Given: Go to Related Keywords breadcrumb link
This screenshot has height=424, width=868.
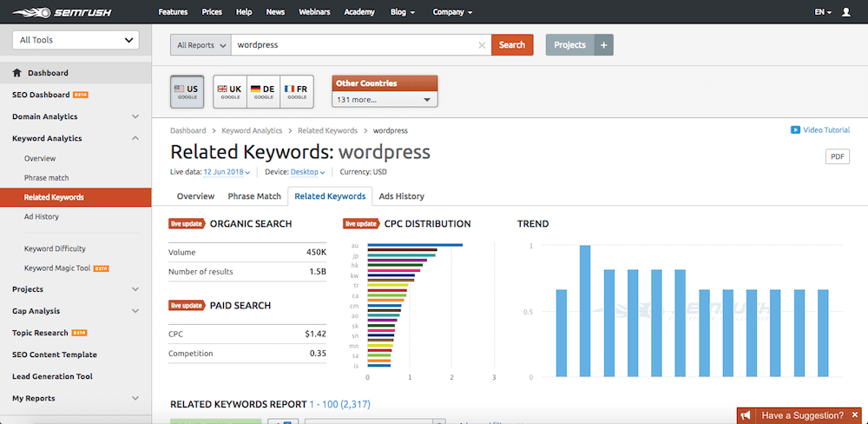Looking at the screenshot, I should 328,131.
